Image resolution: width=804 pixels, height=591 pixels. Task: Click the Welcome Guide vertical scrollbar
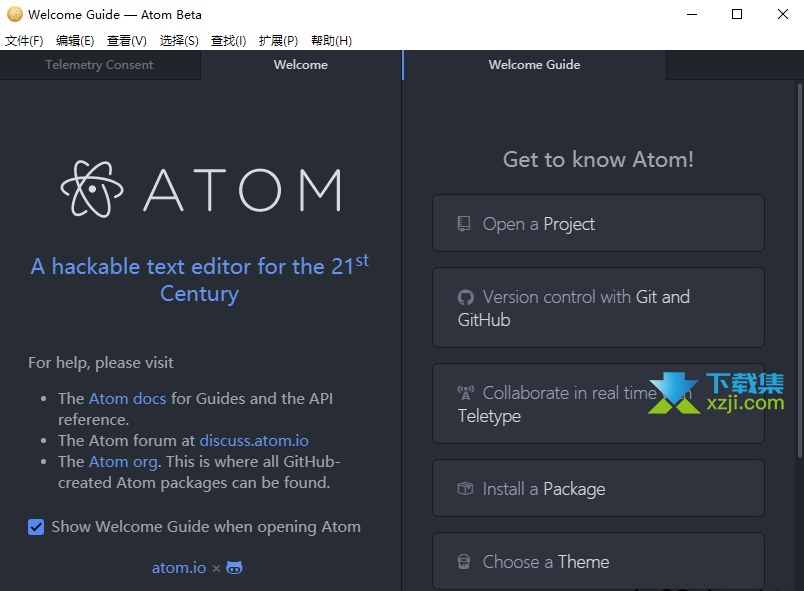coord(799,270)
